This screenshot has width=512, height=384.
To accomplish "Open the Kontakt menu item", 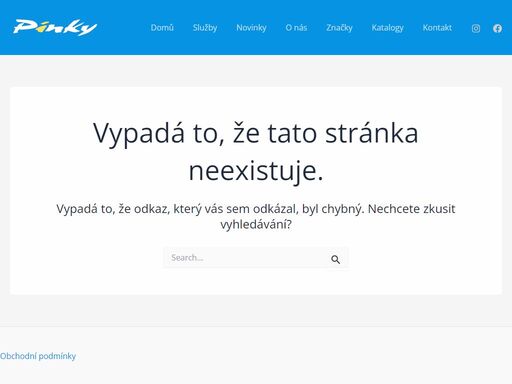I will [x=437, y=28].
